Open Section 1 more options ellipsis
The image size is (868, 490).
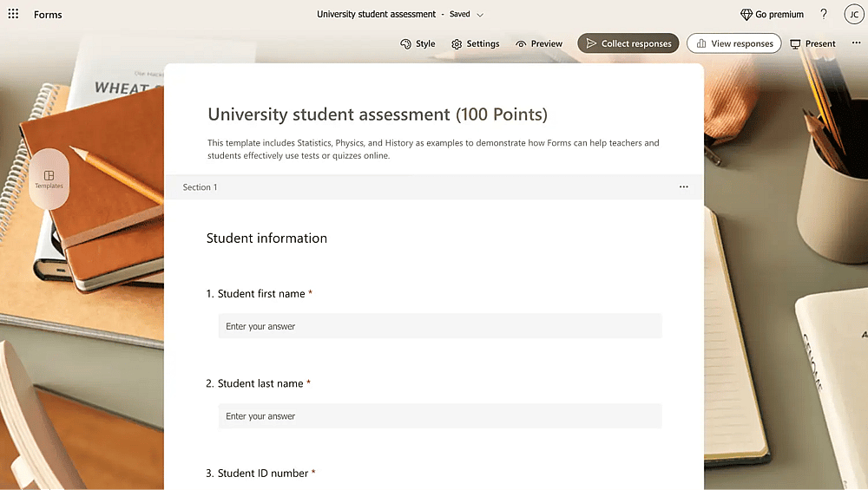(x=684, y=187)
